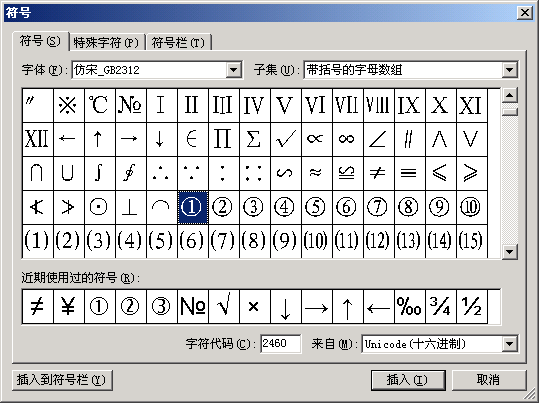Click the 插入 insert button
This screenshot has width=539, height=403.
click(408, 380)
